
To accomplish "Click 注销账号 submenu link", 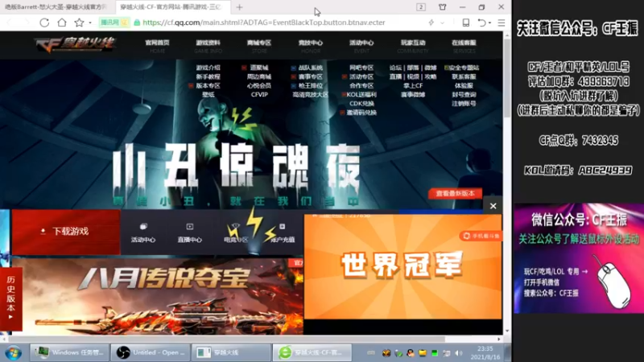I will point(464,104).
